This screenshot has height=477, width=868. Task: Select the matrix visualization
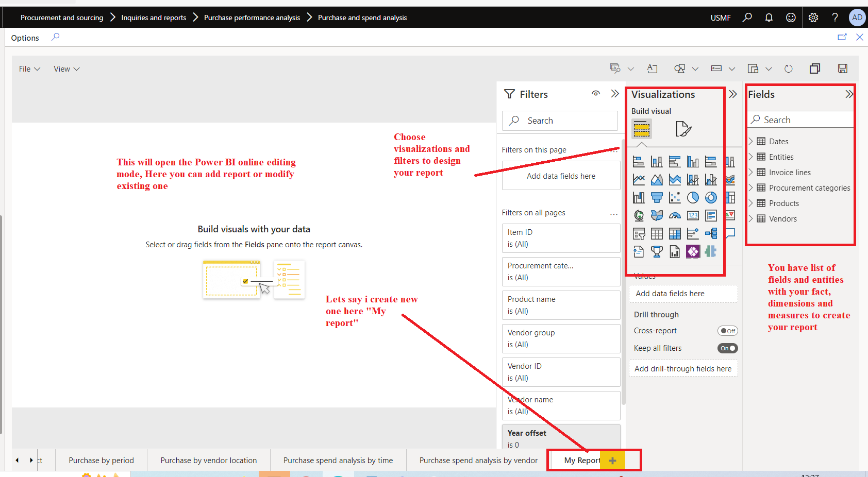[675, 233]
